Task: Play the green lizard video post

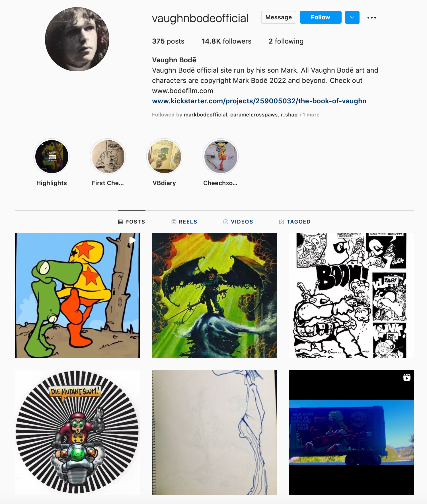Action: [77, 295]
